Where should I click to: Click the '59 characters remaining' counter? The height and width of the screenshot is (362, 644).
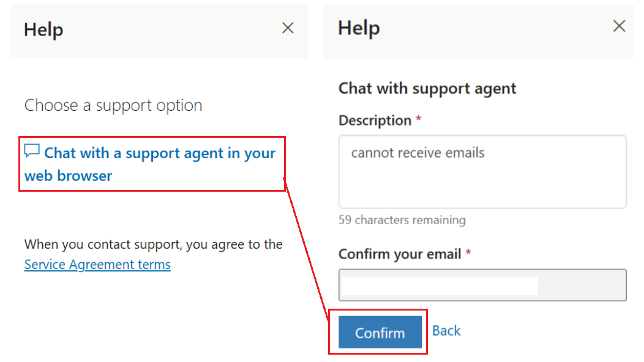pos(402,220)
